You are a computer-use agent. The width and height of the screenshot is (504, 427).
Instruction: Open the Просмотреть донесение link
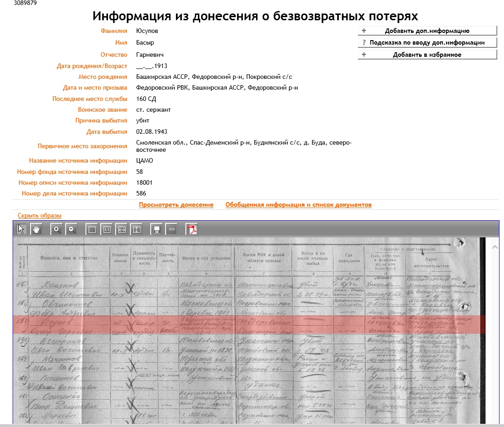coord(176,204)
